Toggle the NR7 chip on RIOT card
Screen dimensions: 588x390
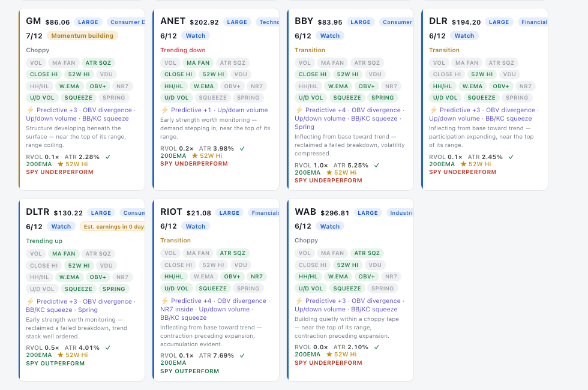257,277
